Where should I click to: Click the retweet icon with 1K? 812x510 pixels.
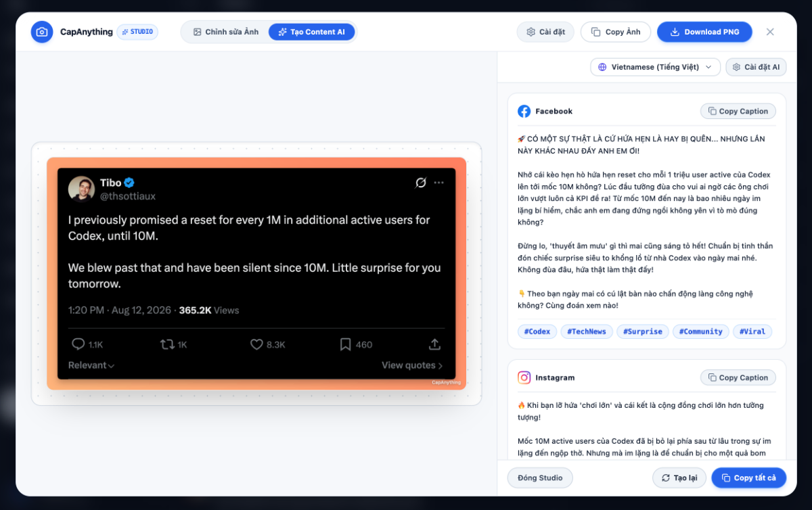167,344
